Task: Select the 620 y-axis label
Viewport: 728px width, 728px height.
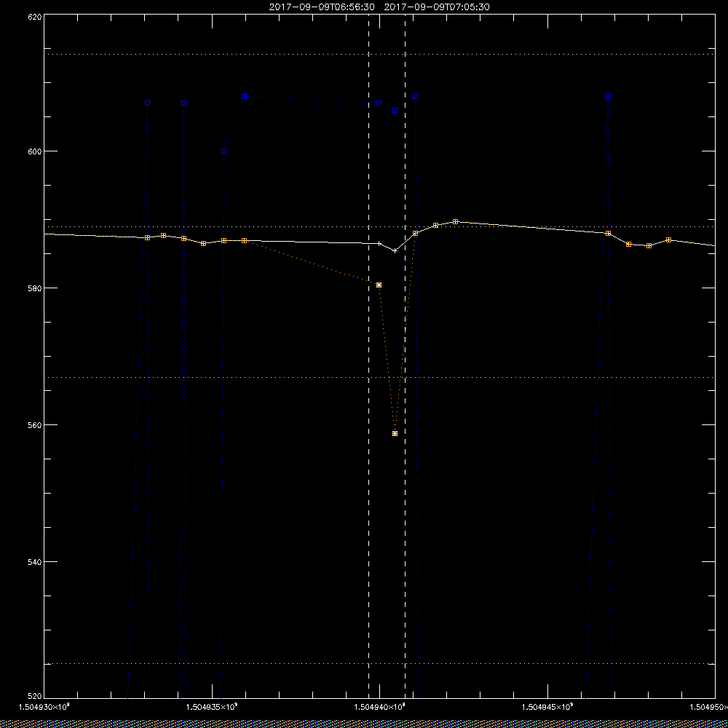Action: point(34,17)
